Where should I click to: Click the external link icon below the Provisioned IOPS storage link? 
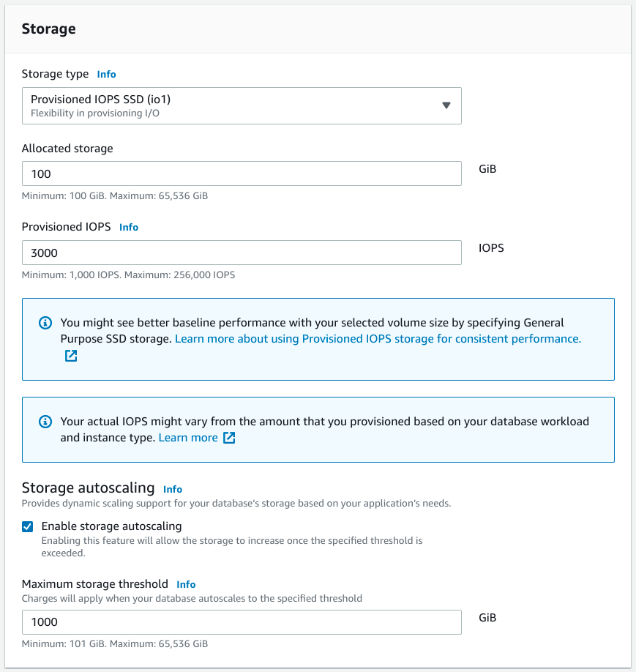pos(71,356)
